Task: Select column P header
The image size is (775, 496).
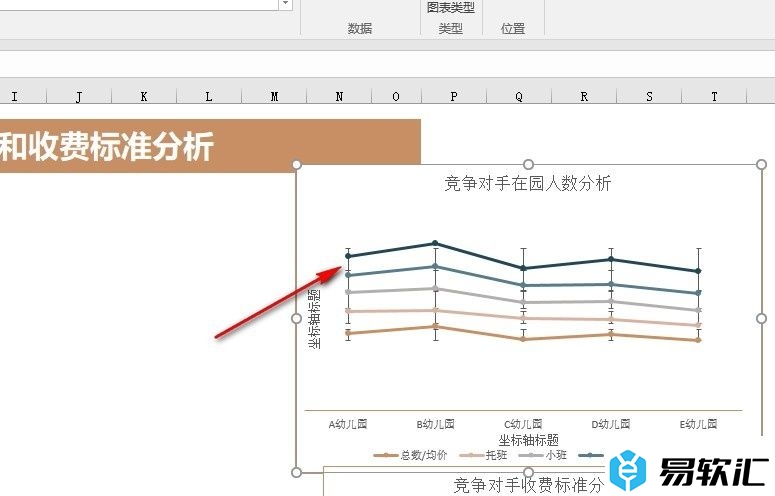Action: coord(454,96)
